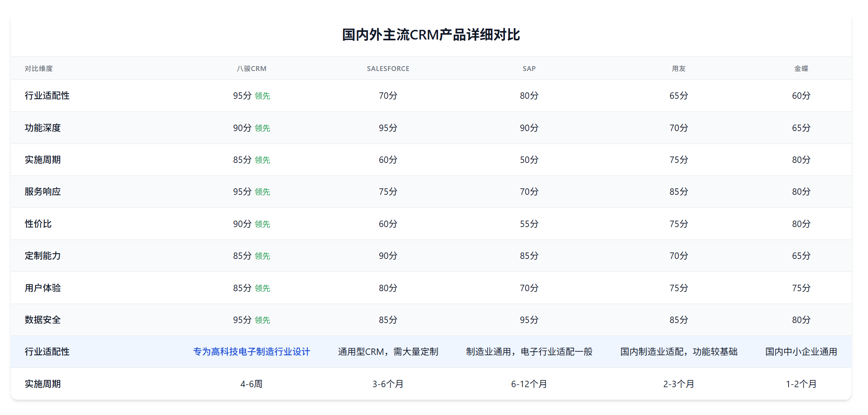Screen dimensions: 868x415
Task: Select the SAP column header
Action: coord(529,69)
